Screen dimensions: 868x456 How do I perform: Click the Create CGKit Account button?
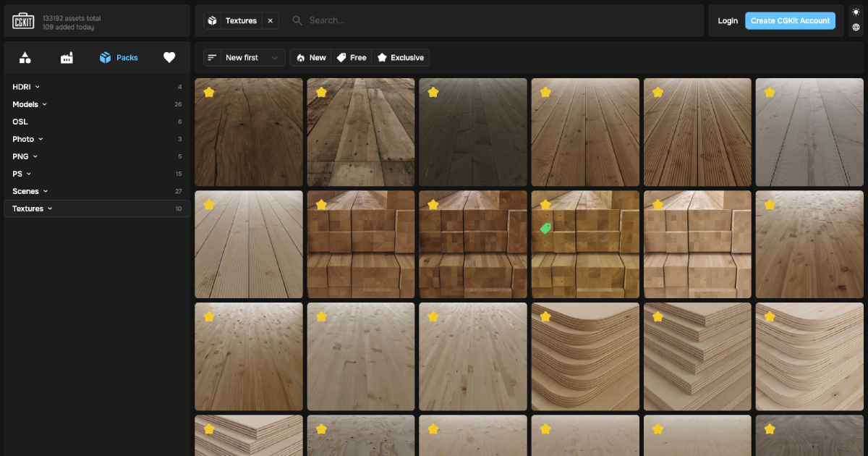[x=790, y=21]
